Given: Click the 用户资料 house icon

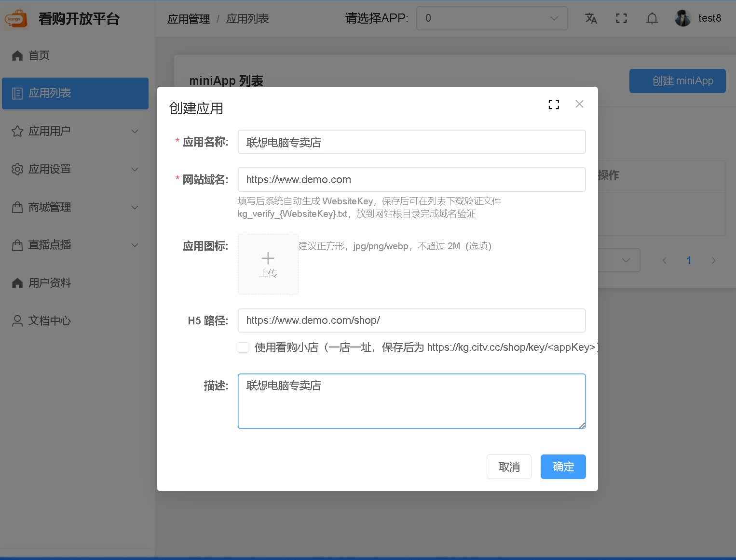Looking at the screenshot, I should pos(17,283).
